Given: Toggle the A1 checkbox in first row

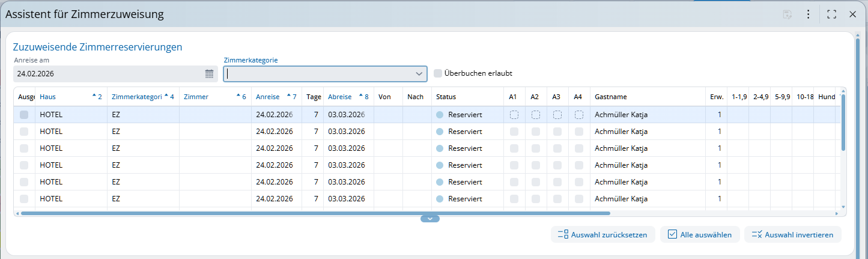Looking at the screenshot, I should [514, 115].
